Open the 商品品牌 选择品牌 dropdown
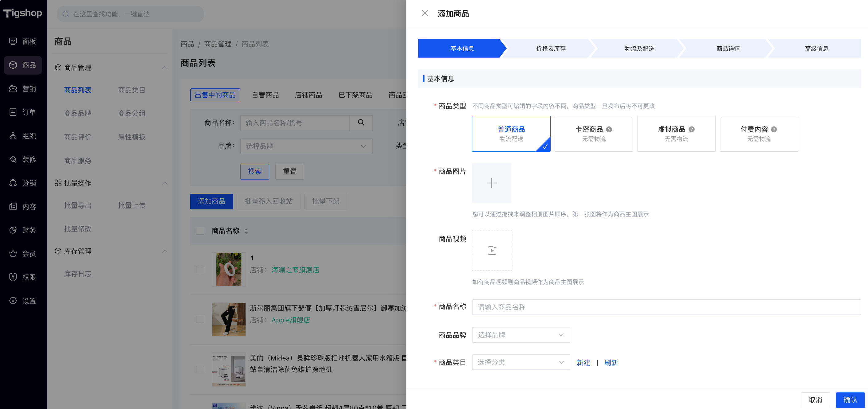Image resolution: width=868 pixels, height=409 pixels. tap(521, 335)
